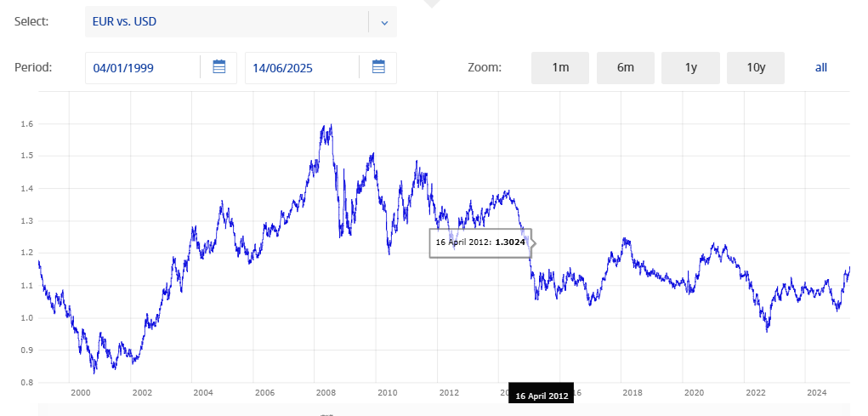Choose the 1y zoom range
868x416 pixels.
690,68
